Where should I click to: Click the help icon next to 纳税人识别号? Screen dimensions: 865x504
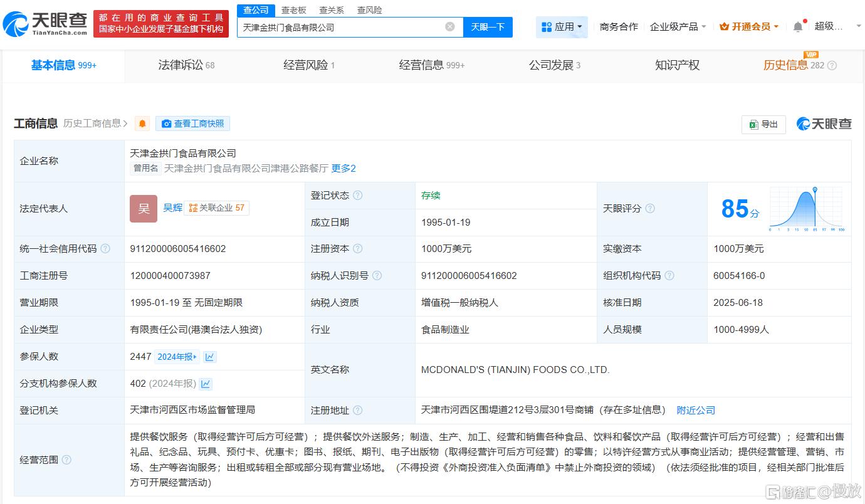coord(377,276)
